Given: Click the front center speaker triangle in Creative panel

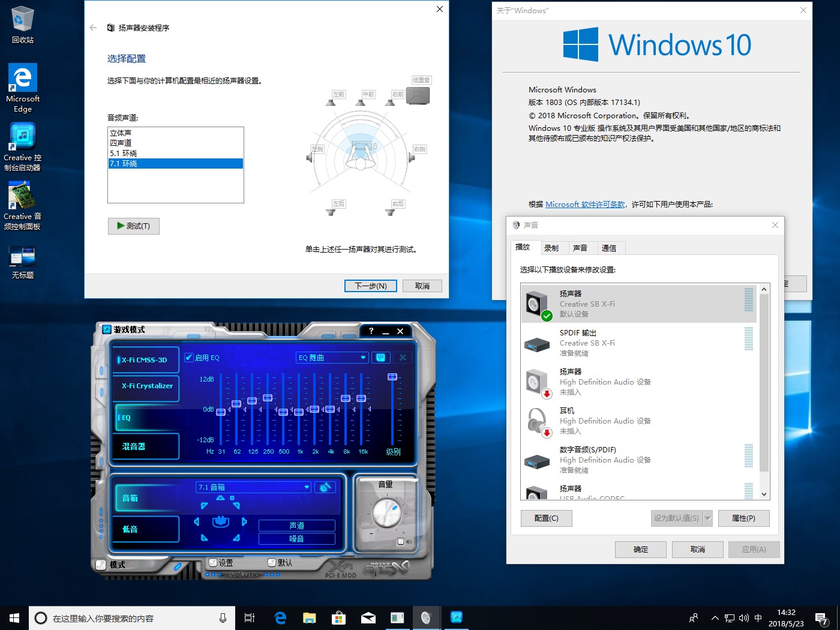Looking at the screenshot, I should click(220, 498).
